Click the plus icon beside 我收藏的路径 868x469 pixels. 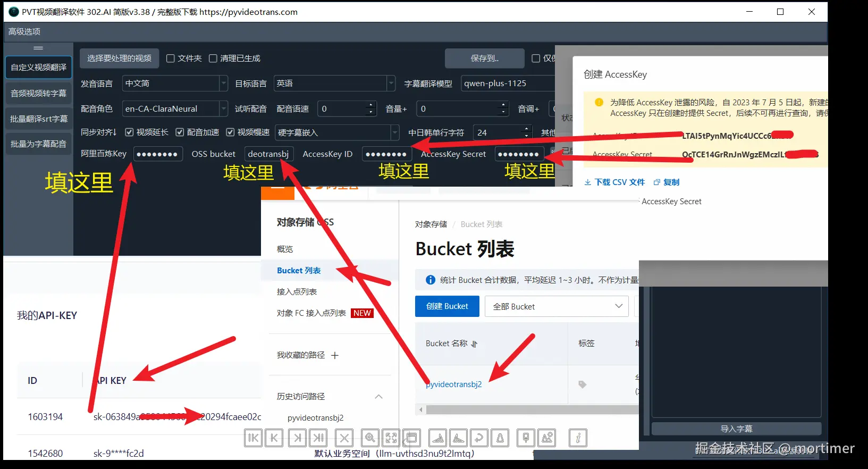(335, 355)
